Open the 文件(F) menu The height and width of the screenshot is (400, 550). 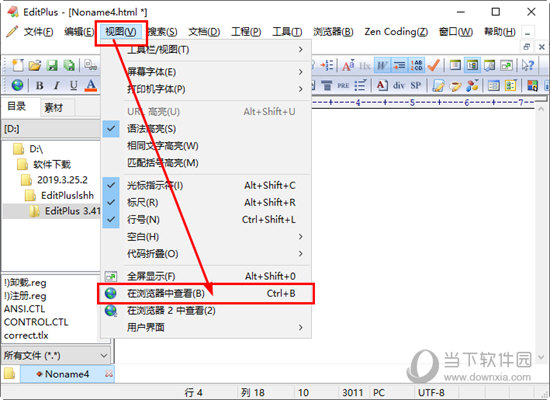coord(38,32)
